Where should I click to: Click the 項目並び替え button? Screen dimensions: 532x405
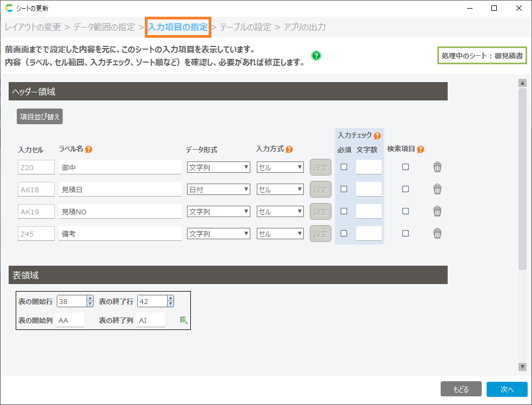point(40,117)
